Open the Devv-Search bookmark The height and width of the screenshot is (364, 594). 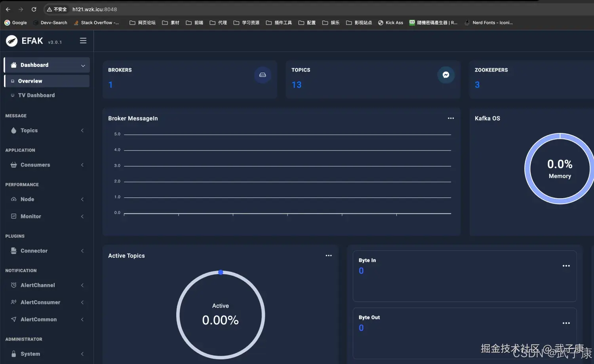50,23
